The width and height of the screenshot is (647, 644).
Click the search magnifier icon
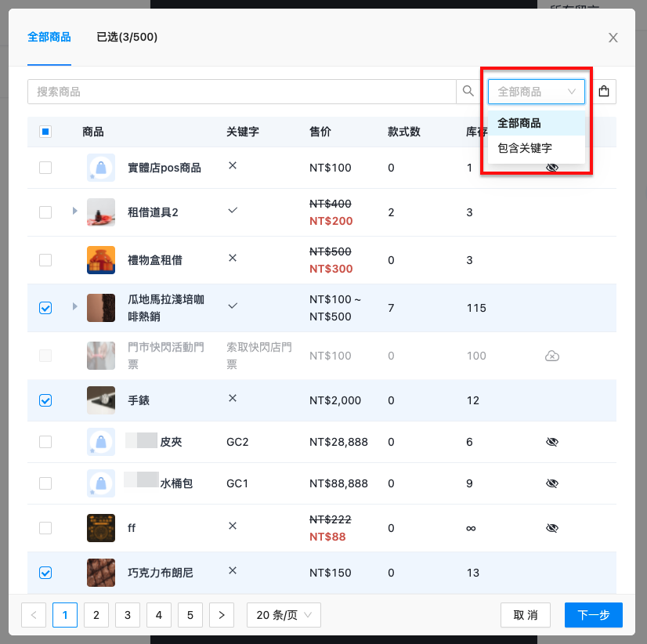pos(468,91)
